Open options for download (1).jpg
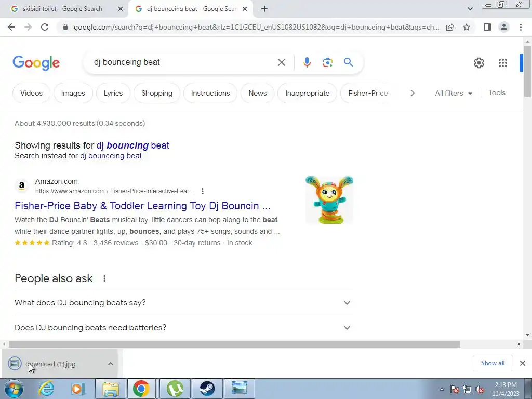Image resolution: width=532 pixels, height=399 pixels. (x=110, y=364)
